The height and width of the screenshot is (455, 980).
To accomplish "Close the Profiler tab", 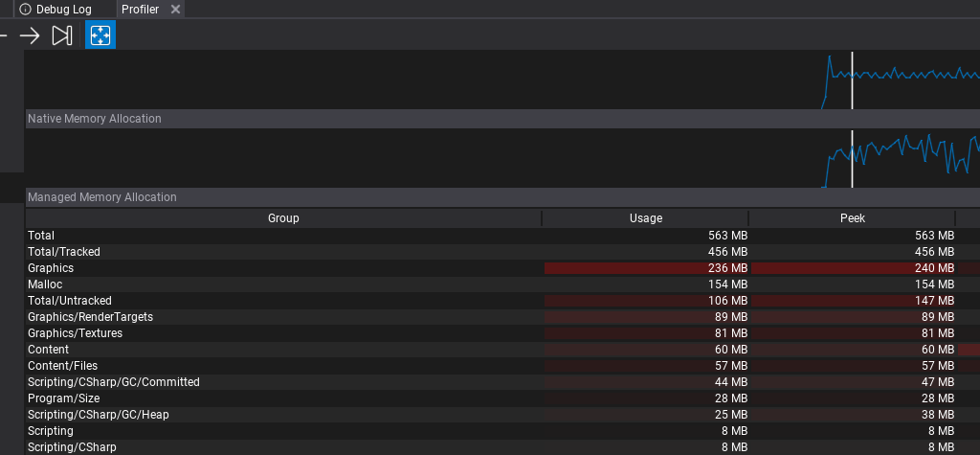I will 176,10.
